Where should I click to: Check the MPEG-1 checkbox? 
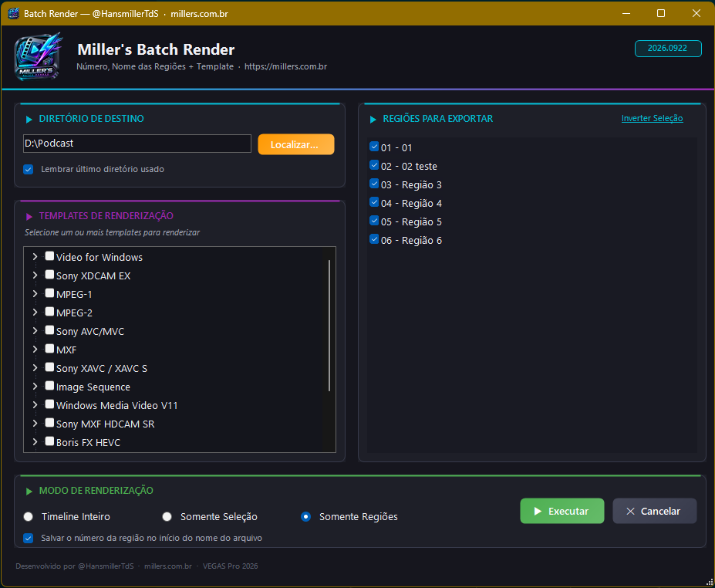49,293
